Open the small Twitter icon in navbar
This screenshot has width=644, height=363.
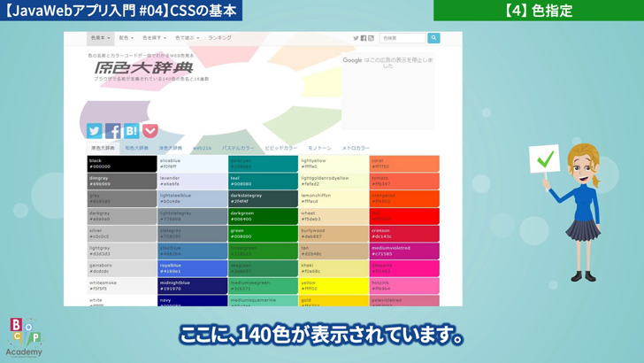(x=356, y=38)
